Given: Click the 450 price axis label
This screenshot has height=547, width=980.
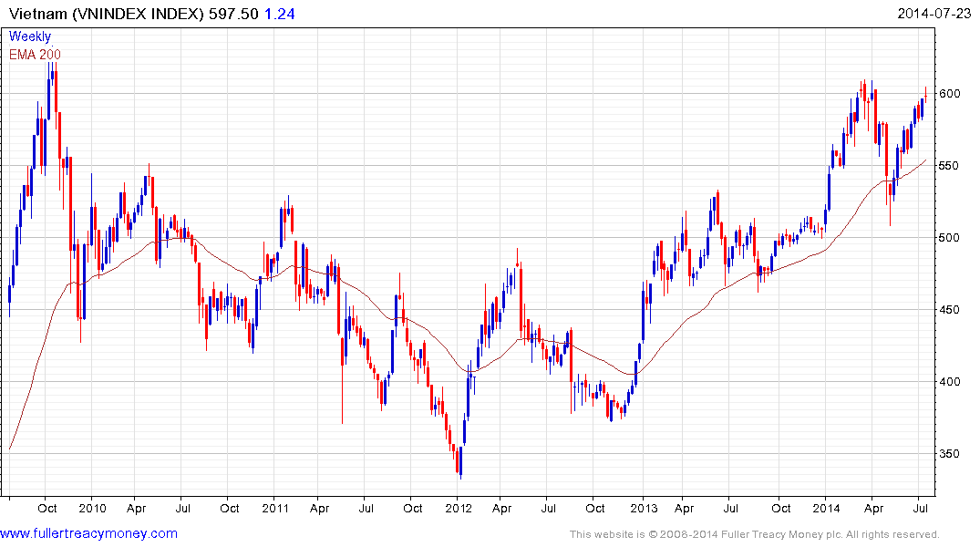Looking at the screenshot, I should pos(949,309).
